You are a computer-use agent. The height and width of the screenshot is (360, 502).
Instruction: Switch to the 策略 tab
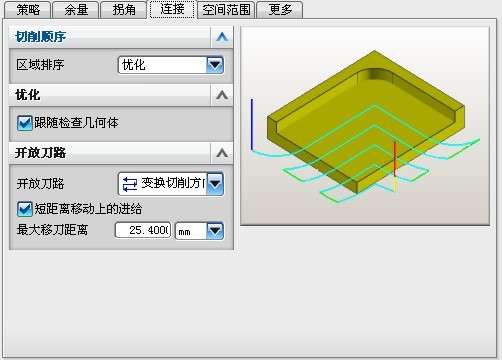coord(28,9)
